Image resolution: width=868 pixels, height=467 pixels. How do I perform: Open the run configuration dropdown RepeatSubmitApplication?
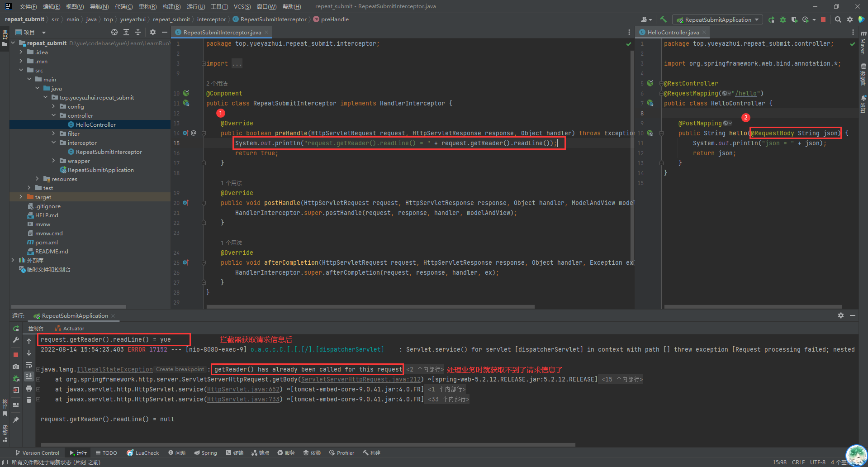click(x=718, y=19)
